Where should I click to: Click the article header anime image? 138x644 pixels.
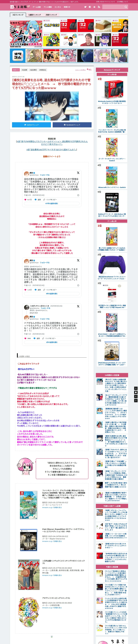click(52, 106)
